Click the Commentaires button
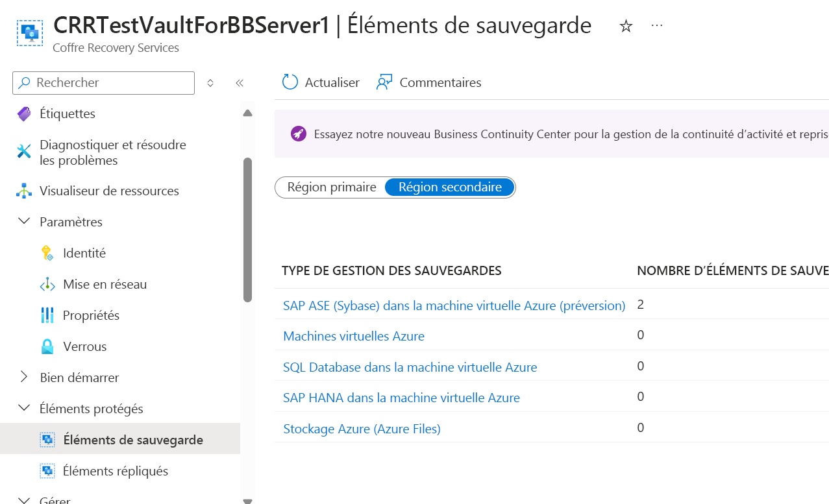829x504 pixels. pos(428,82)
